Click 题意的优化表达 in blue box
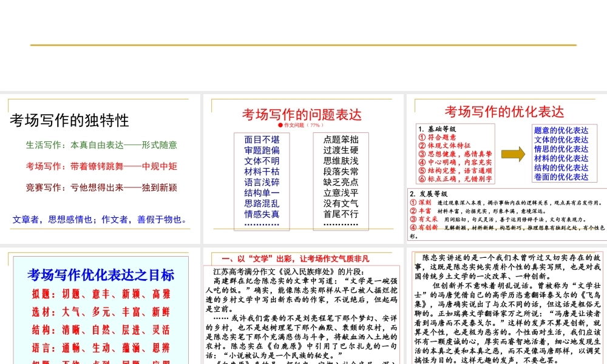 tap(561, 130)
